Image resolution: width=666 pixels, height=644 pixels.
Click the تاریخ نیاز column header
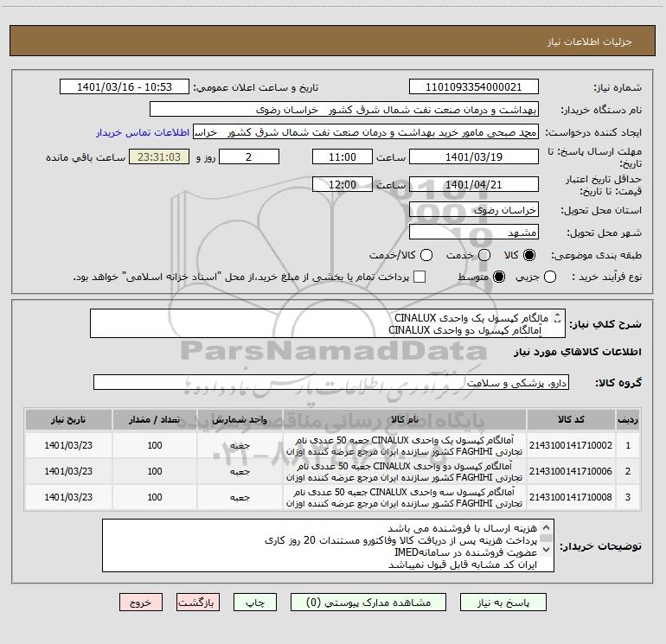[68, 419]
